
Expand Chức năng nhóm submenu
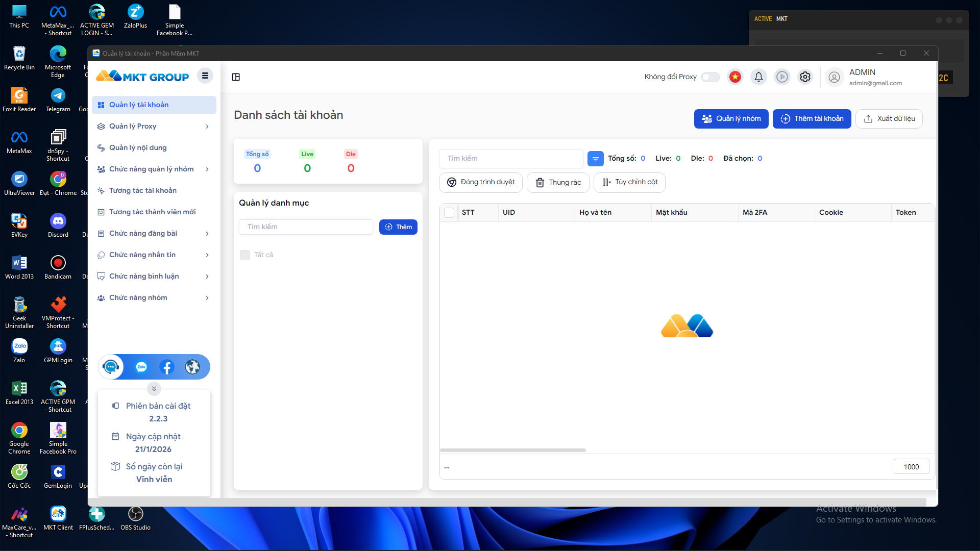(207, 298)
